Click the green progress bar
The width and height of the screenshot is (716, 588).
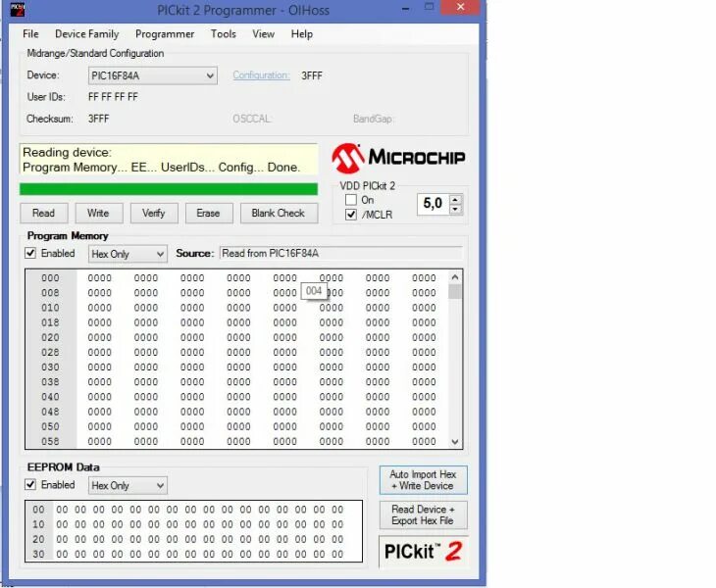[169, 189]
